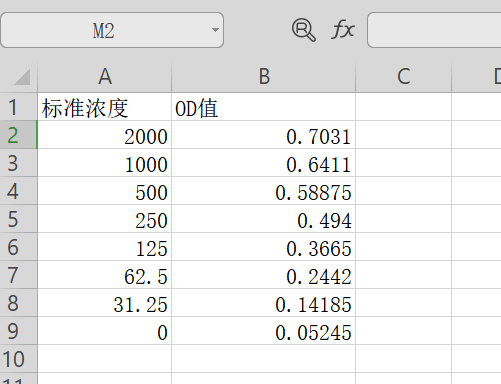Select row 7 header
This screenshot has height=384, width=501.
tap(19, 275)
